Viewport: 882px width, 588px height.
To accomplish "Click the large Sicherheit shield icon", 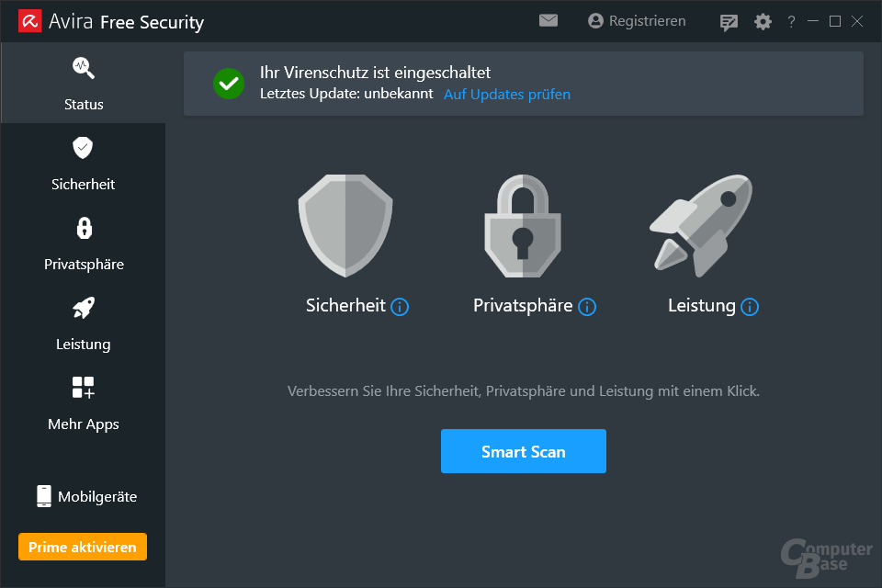I will (x=345, y=226).
